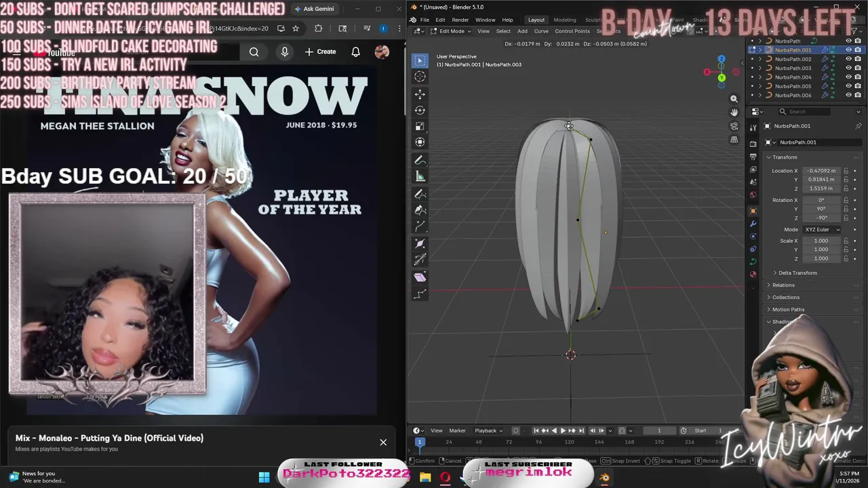Lock the Location X value

[846, 171]
